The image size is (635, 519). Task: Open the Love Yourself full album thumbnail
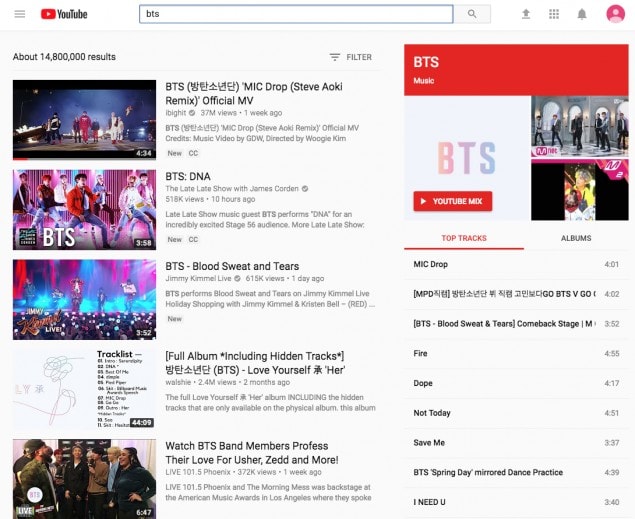pos(84,387)
